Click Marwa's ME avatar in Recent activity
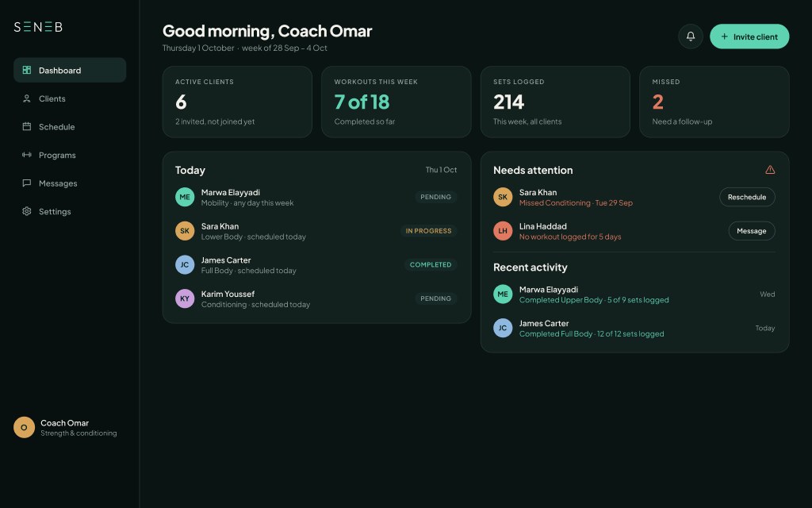812x508 pixels. 503,294
